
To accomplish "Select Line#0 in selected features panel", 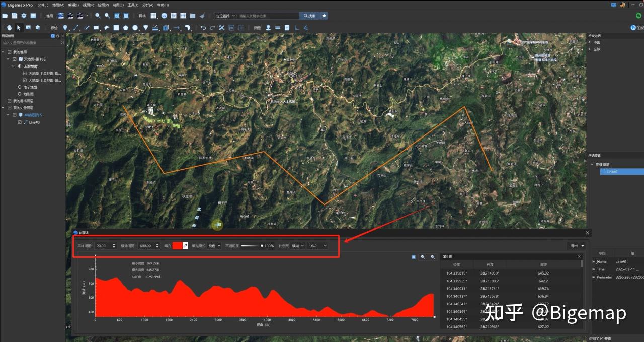I will coord(622,172).
